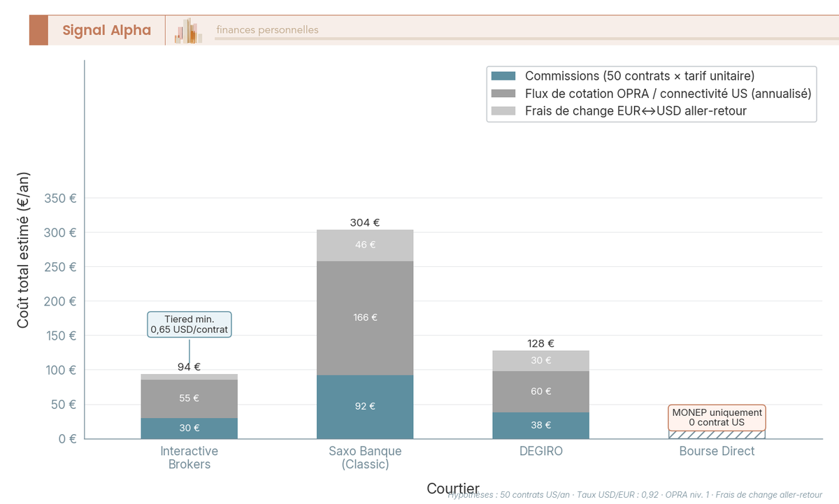The height and width of the screenshot is (504, 839).
Task: Click the Frais de change light gray swatch
Action: click(503, 111)
